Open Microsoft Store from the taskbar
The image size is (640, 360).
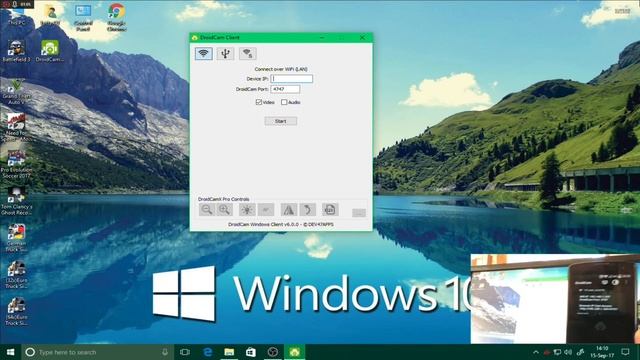pyautogui.click(x=251, y=352)
